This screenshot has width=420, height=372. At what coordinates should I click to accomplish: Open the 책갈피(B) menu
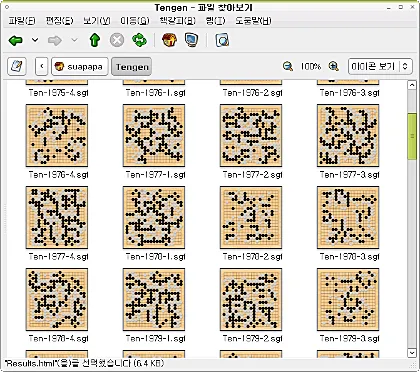pos(177,21)
